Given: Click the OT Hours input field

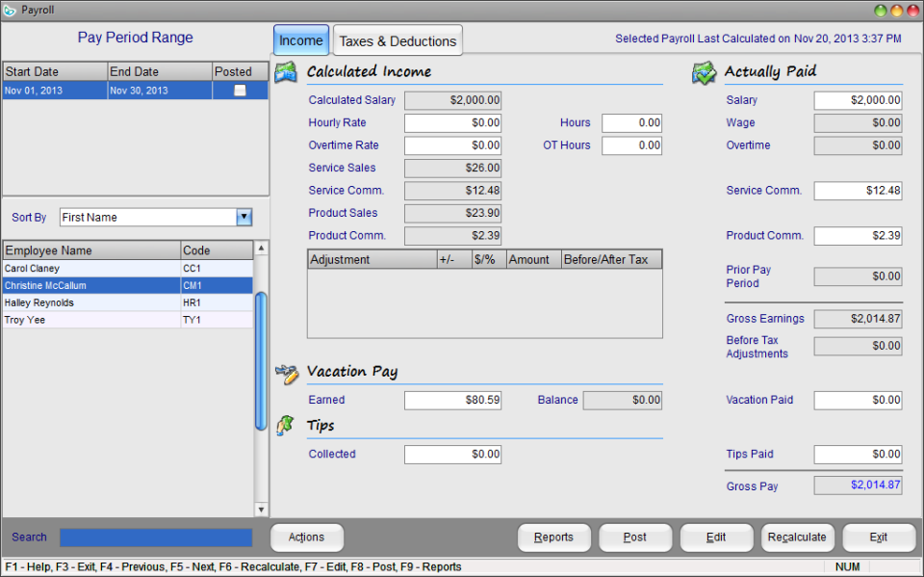Looking at the screenshot, I should 631,145.
